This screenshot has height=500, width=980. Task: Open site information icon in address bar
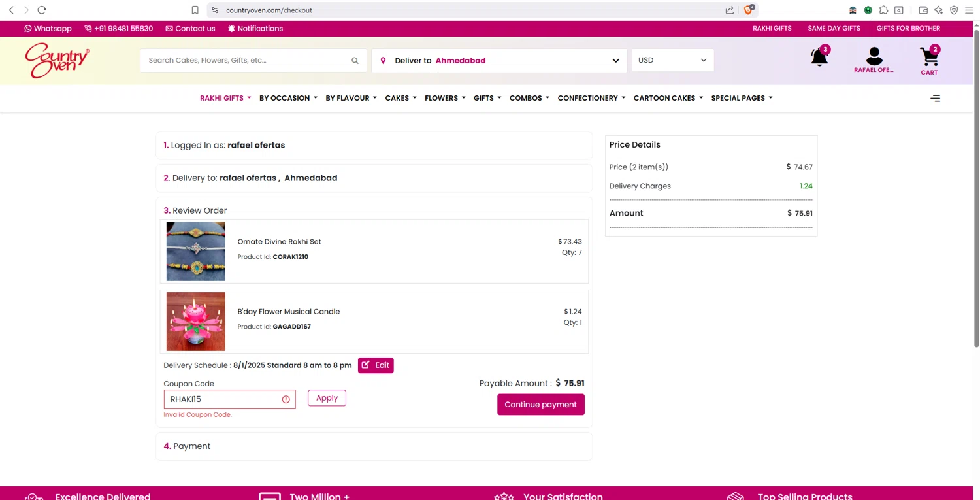point(215,10)
